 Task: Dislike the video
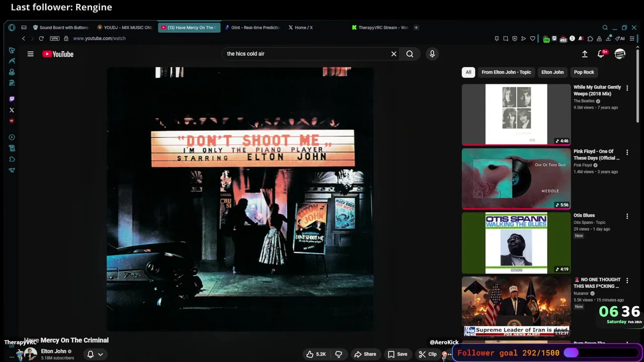click(x=339, y=354)
